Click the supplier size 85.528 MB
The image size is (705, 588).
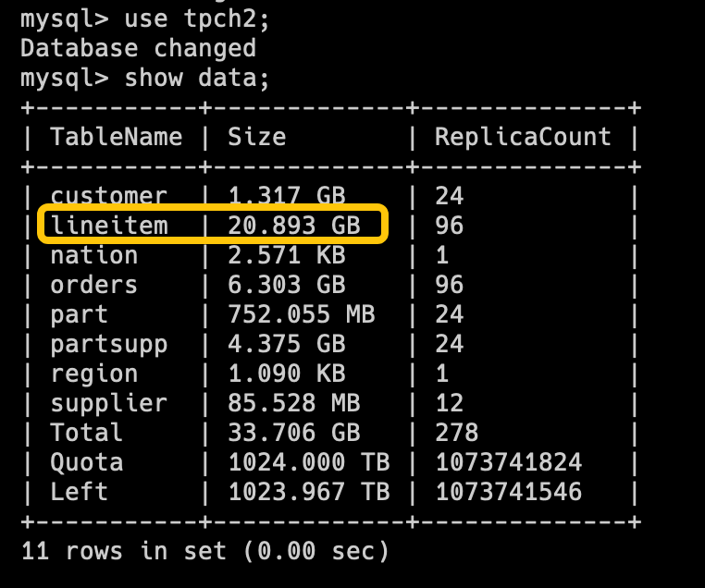[294, 403]
